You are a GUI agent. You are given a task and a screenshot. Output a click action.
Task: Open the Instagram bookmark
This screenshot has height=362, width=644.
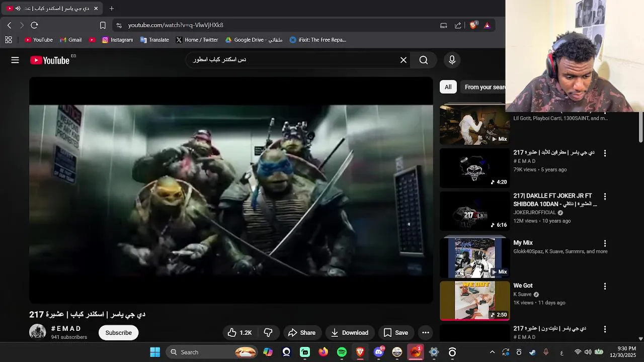tap(117, 40)
